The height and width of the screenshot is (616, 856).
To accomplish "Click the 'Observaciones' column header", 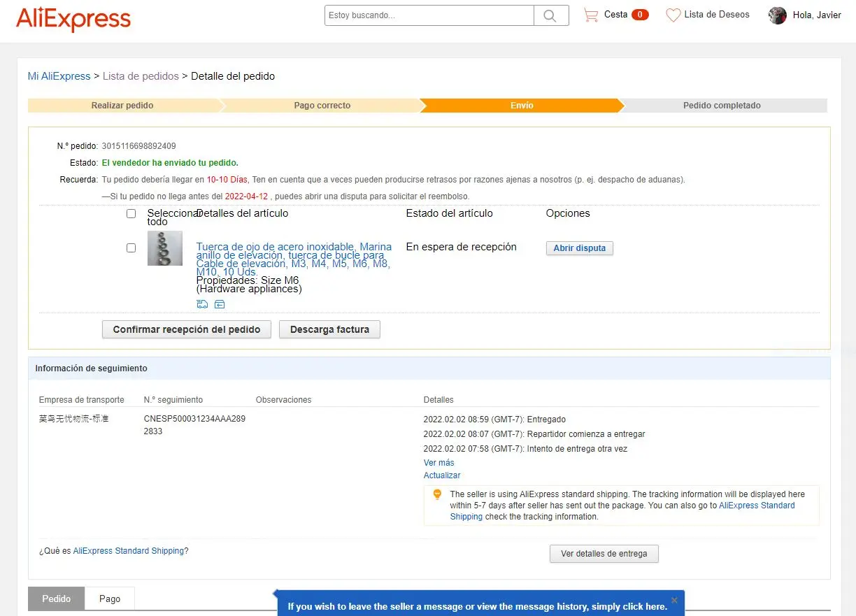I will (284, 400).
